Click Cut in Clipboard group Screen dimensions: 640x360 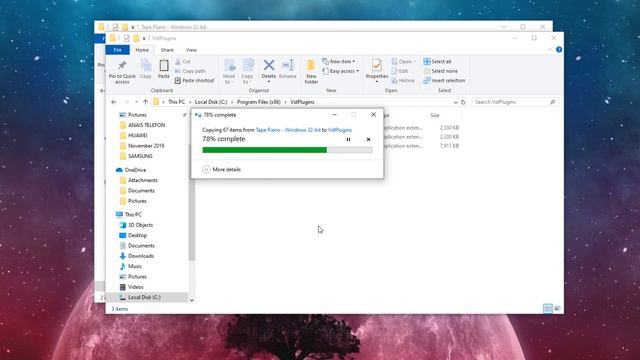183,61
